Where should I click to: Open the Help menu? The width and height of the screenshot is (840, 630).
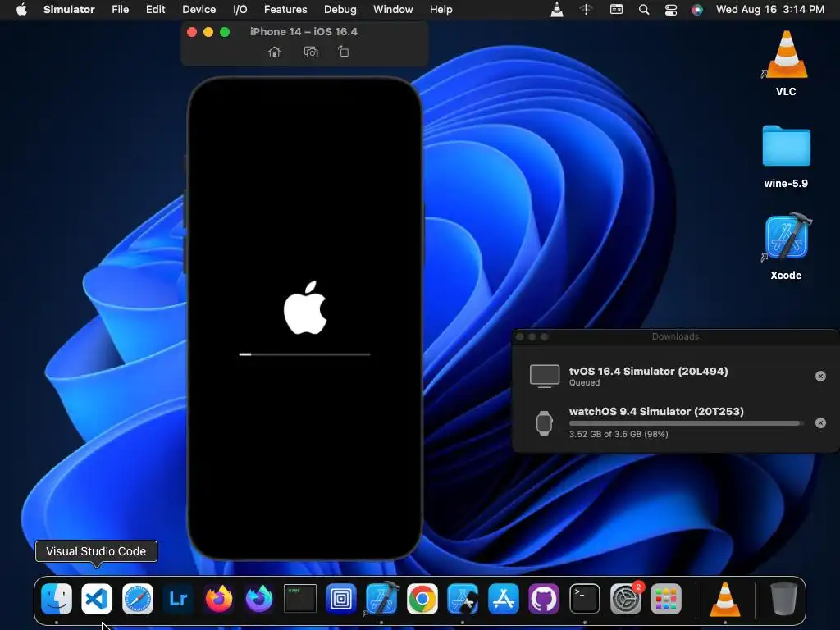point(441,9)
